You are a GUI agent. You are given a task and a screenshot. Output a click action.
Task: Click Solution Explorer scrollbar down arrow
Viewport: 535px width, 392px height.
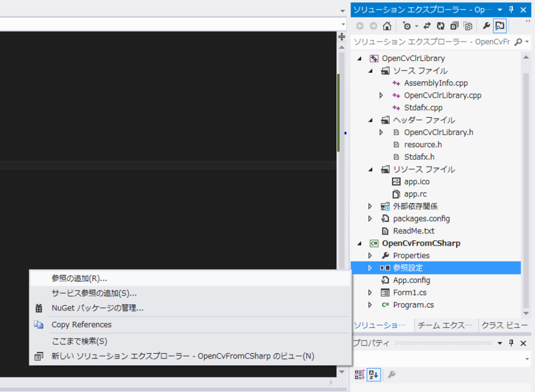pos(526,313)
